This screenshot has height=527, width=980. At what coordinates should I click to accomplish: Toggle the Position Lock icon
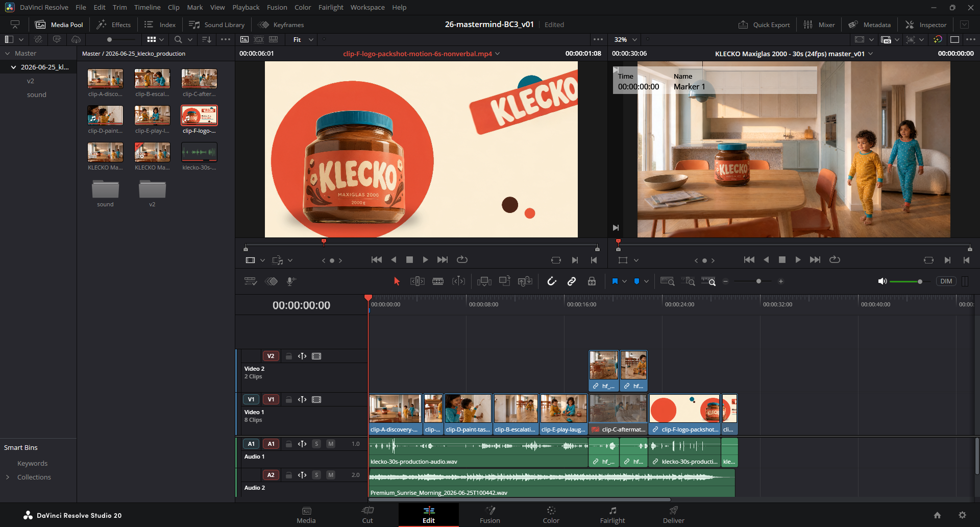click(x=592, y=281)
